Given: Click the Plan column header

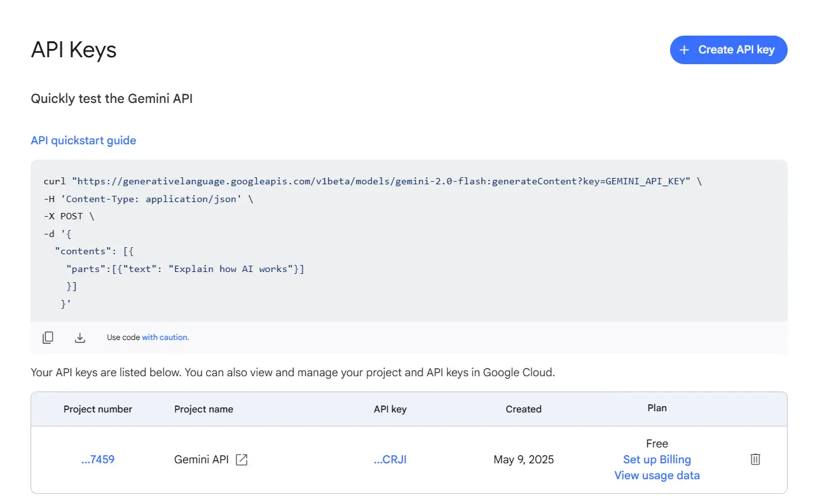Looking at the screenshot, I should tap(657, 408).
